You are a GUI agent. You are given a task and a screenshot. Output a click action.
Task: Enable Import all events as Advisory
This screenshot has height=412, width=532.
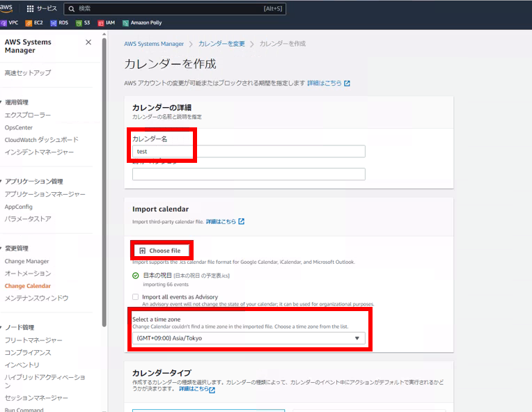coord(136,296)
